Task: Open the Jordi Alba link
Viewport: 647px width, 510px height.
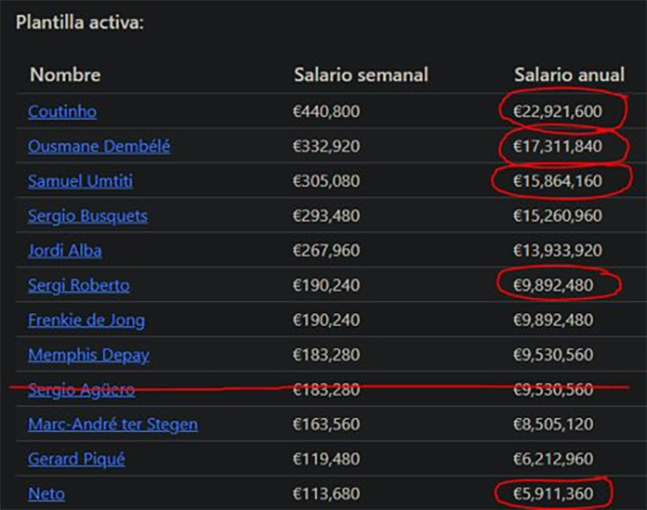Action: pos(64,250)
